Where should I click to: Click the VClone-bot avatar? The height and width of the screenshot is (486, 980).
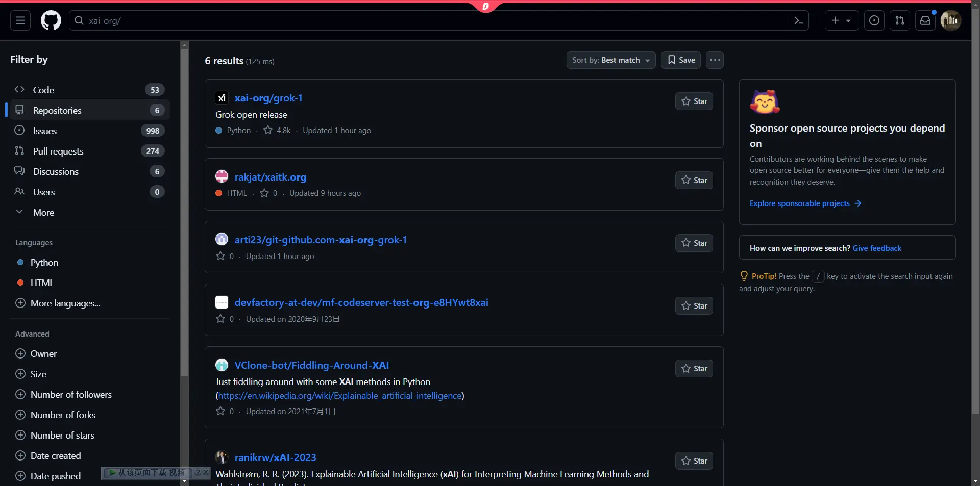click(x=222, y=365)
